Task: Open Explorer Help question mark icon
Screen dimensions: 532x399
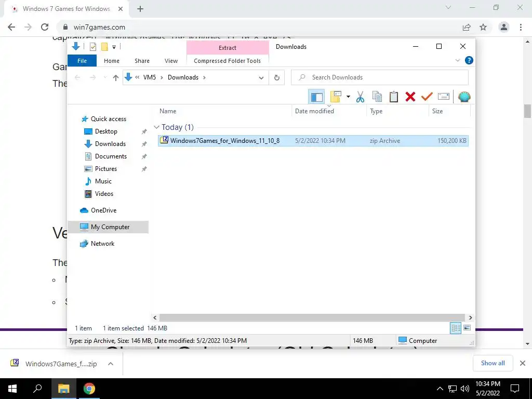Action: click(x=469, y=60)
